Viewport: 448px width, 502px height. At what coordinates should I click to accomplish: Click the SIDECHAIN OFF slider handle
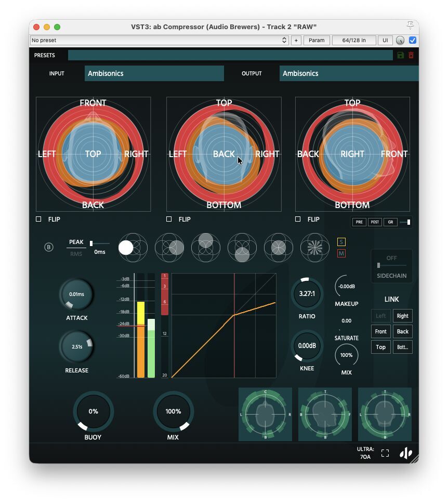point(378,265)
